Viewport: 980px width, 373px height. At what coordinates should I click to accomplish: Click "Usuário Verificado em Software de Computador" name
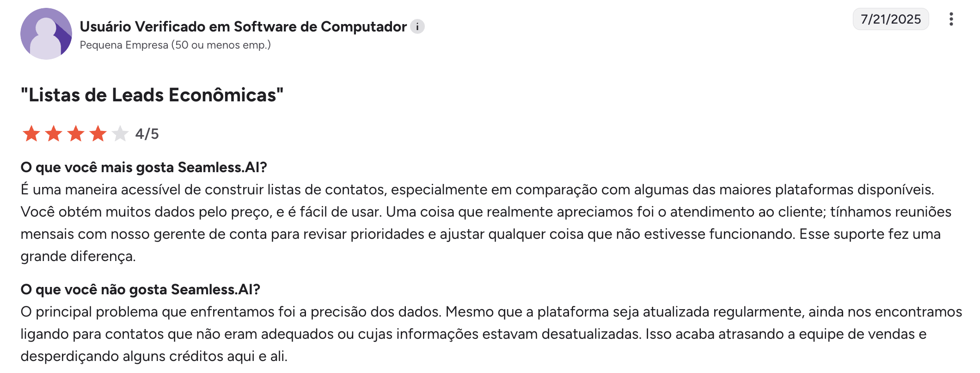coord(243,26)
